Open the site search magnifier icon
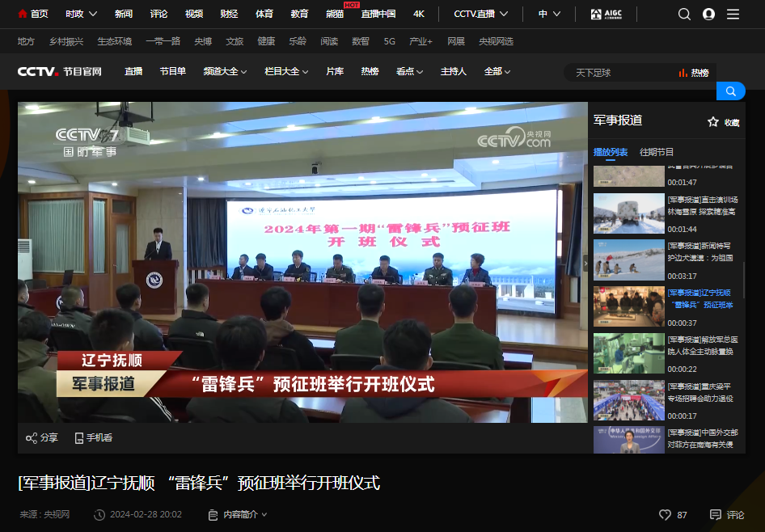This screenshot has height=532, width=765. pos(684,14)
